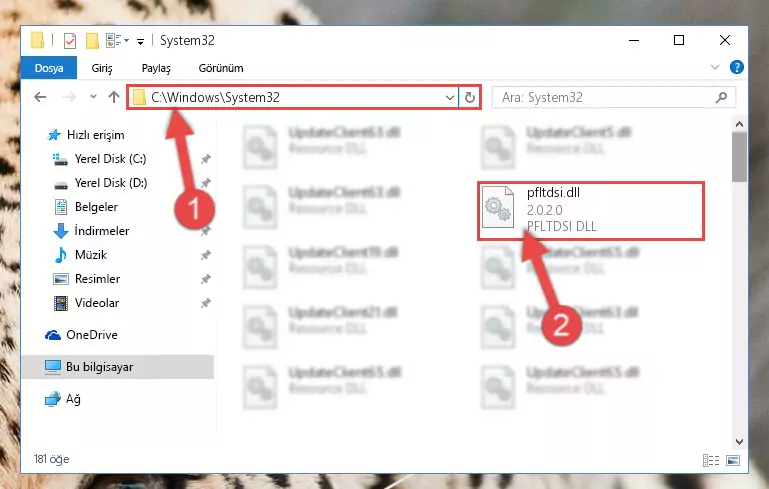Go up one folder level with up arrow
Viewport: 769px width, 489px height.
[x=114, y=97]
